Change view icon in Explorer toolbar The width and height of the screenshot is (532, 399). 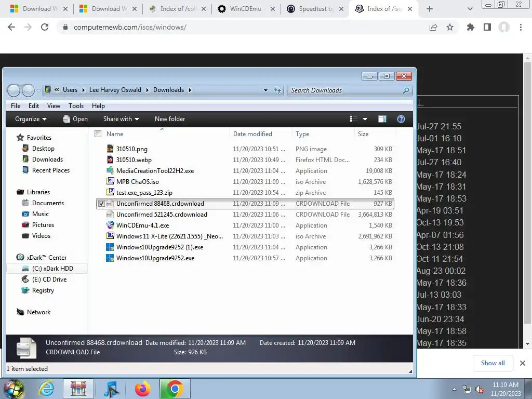353,119
